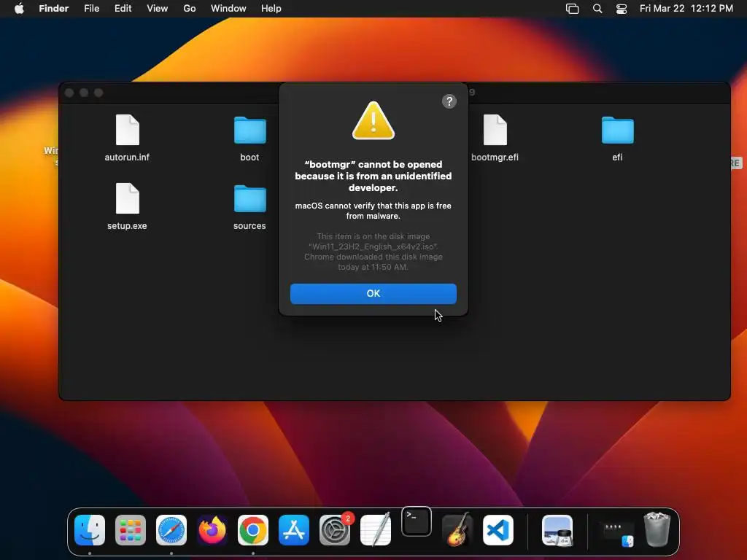Open Preview app from the Dock
This screenshot has height=560, width=747.
(x=557, y=529)
